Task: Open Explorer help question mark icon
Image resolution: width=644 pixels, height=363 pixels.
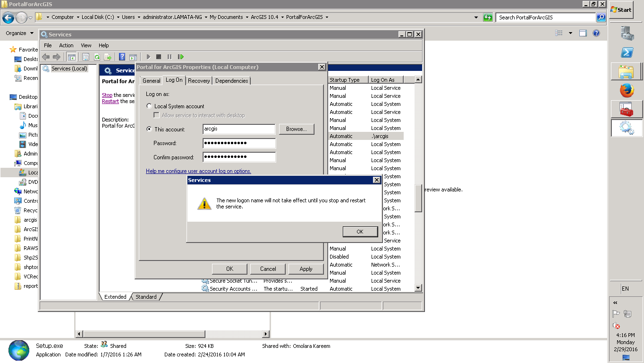Action: pos(596,33)
